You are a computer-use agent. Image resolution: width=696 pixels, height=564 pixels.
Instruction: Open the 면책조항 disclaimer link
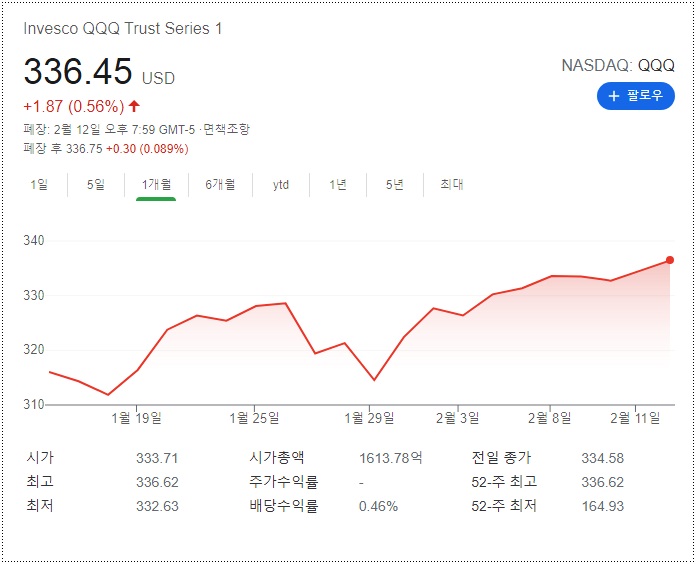(227, 129)
